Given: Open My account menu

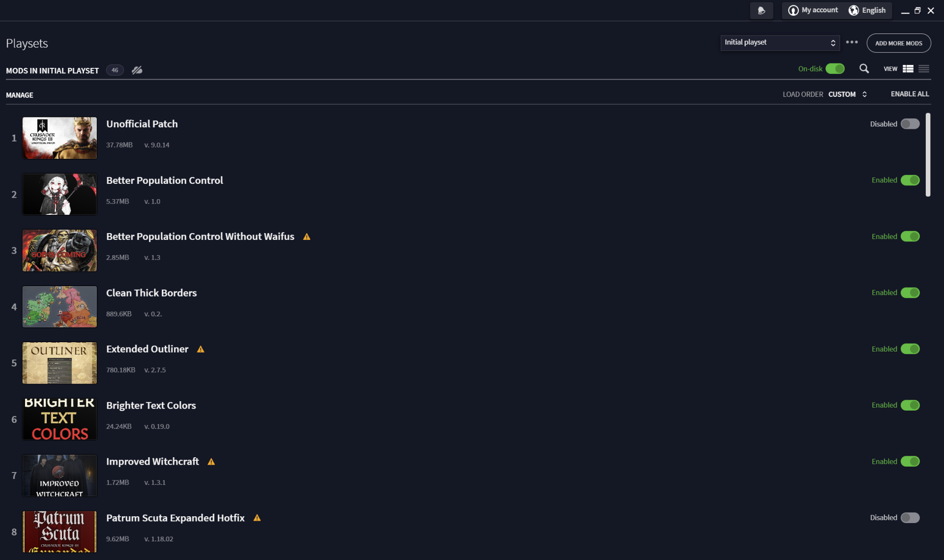Looking at the screenshot, I should tap(813, 10).
